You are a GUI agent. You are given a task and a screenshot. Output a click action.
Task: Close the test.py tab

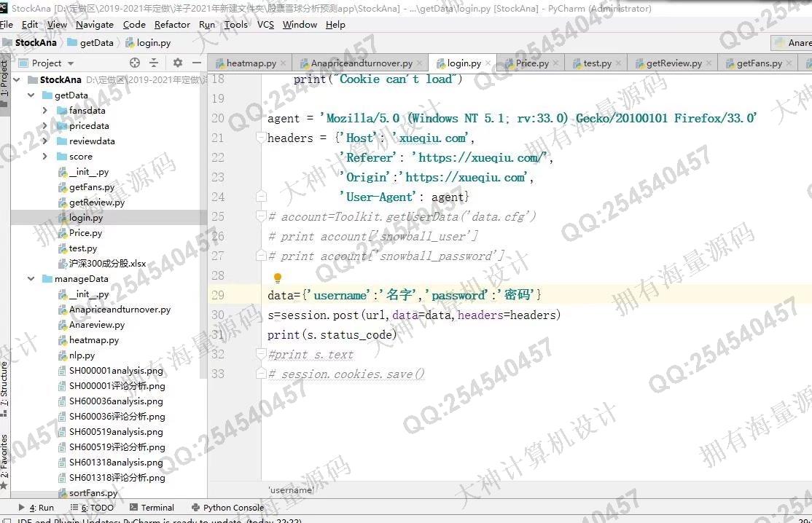tap(619, 63)
